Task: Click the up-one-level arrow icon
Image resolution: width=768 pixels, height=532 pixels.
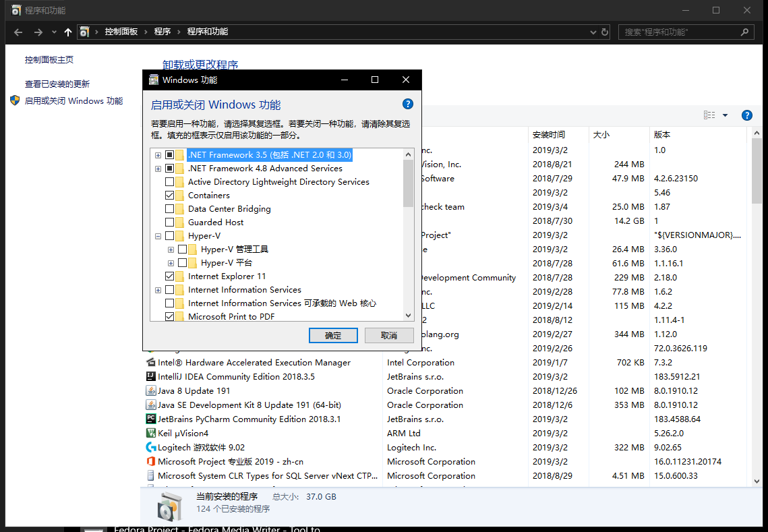Action: click(68, 32)
